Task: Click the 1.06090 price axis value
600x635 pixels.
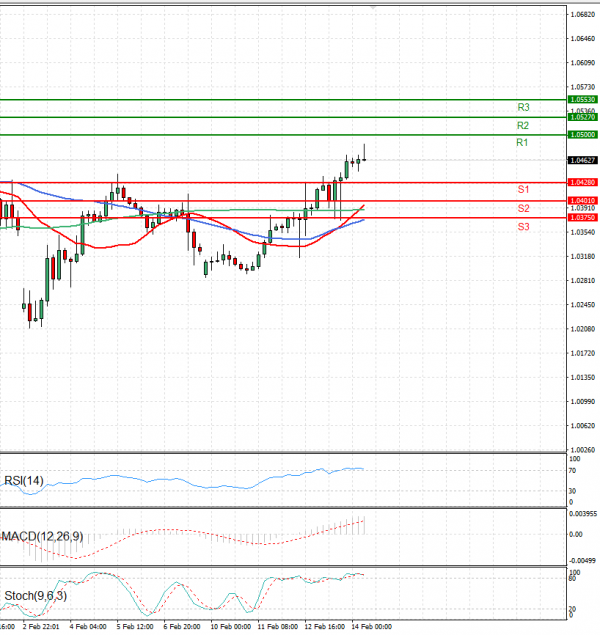Action: tap(583, 63)
